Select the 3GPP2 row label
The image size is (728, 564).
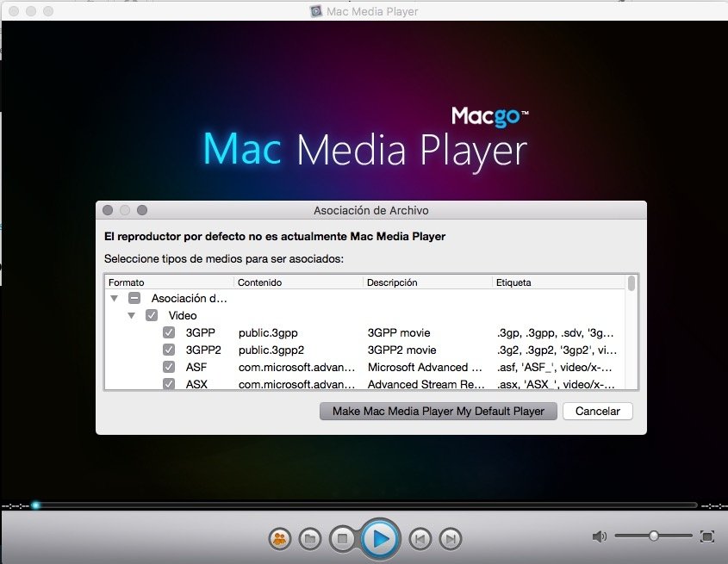tap(203, 350)
